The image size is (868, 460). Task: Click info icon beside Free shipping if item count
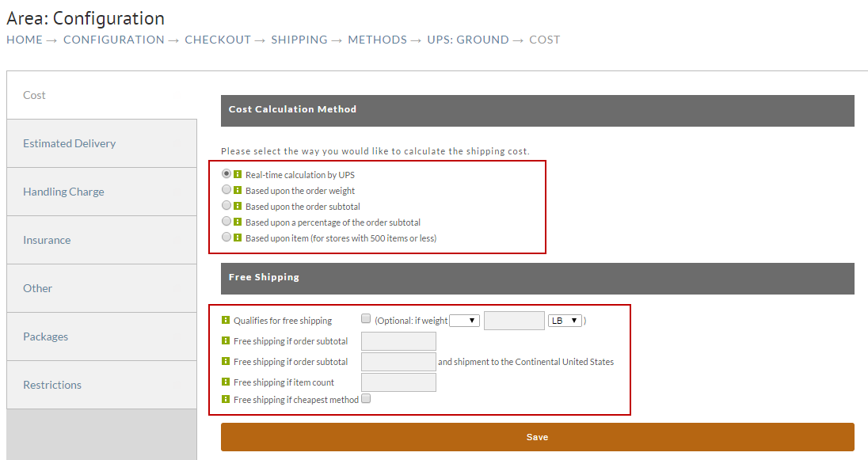point(225,382)
